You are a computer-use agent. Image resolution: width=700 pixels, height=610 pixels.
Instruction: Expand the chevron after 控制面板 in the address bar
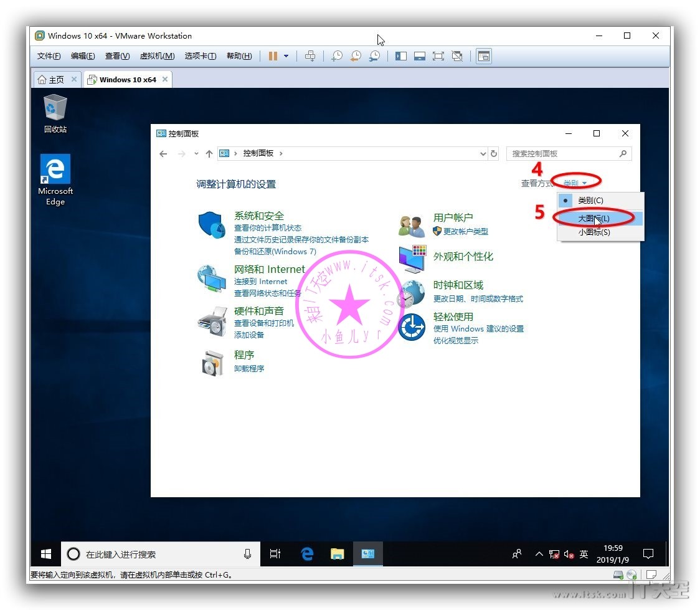(281, 154)
